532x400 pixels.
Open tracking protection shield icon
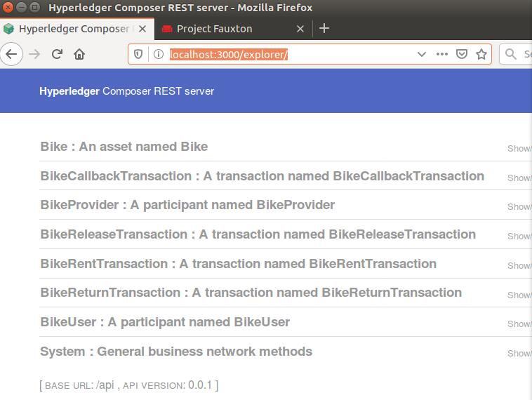(x=138, y=54)
